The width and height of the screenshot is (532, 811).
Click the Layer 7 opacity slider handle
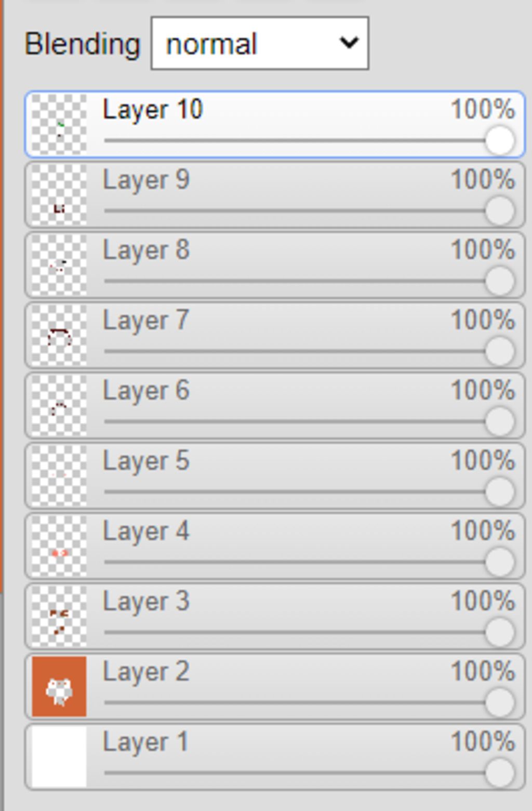click(500, 351)
